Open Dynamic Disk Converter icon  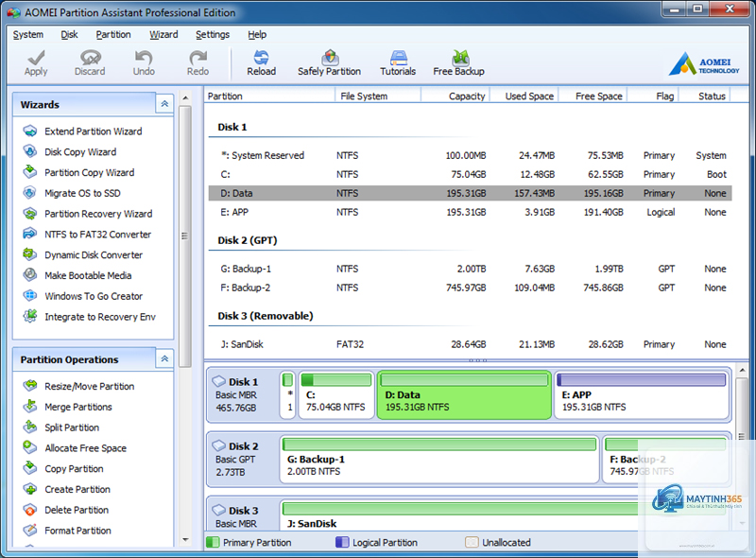tap(30, 254)
